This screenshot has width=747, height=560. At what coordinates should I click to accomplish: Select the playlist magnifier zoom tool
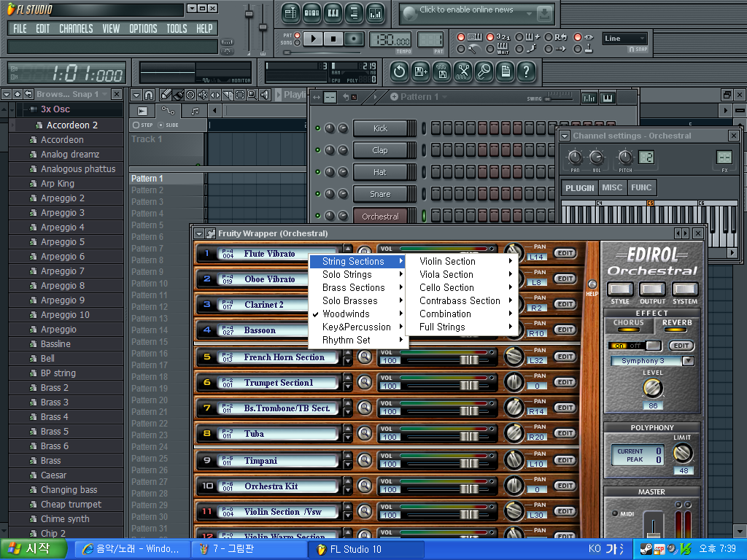[x=252, y=95]
